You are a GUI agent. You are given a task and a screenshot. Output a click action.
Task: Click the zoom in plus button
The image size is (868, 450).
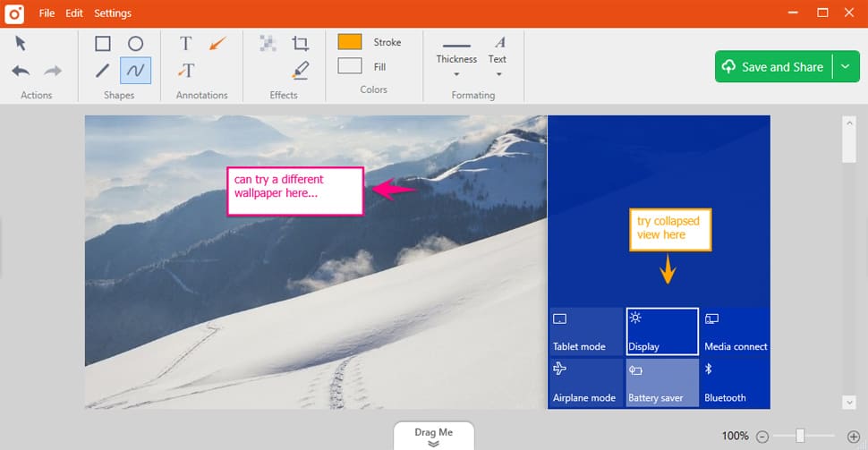coord(853,436)
